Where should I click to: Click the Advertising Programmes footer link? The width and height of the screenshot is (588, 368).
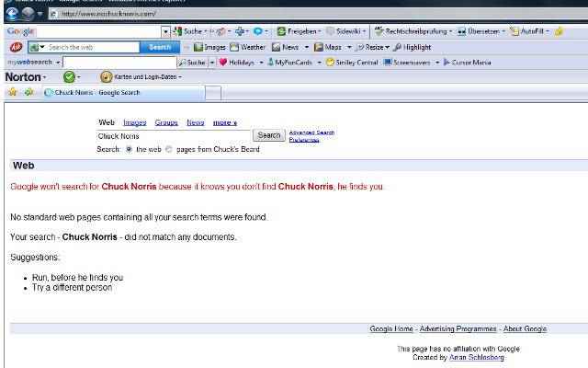458,329
